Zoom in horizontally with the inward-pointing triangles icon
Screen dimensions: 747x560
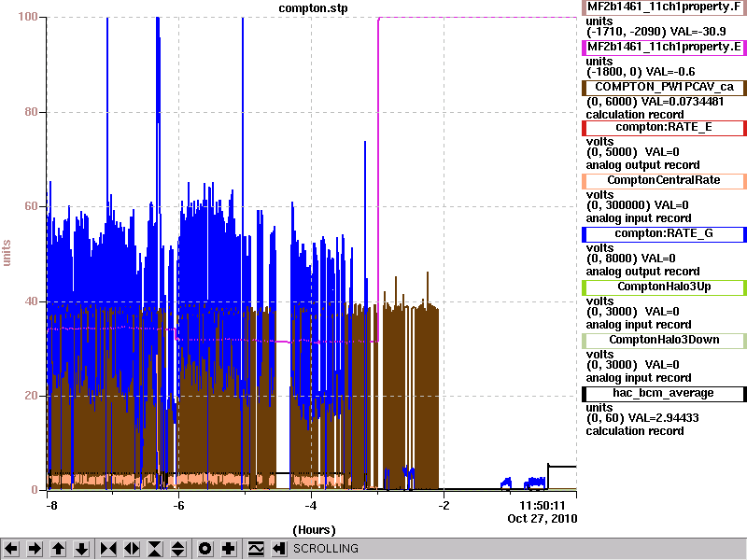point(108,549)
